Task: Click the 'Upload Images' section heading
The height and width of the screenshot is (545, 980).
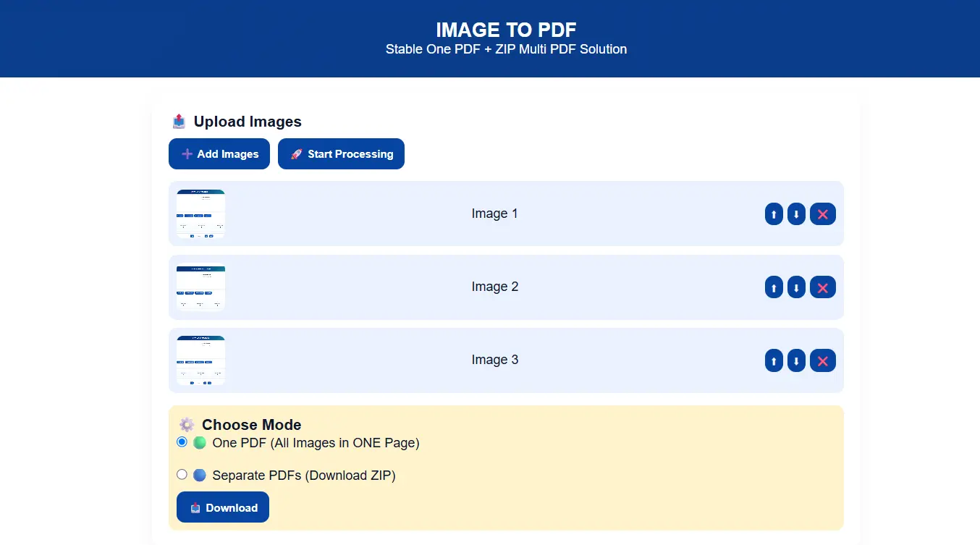Action: [x=248, y=122]
